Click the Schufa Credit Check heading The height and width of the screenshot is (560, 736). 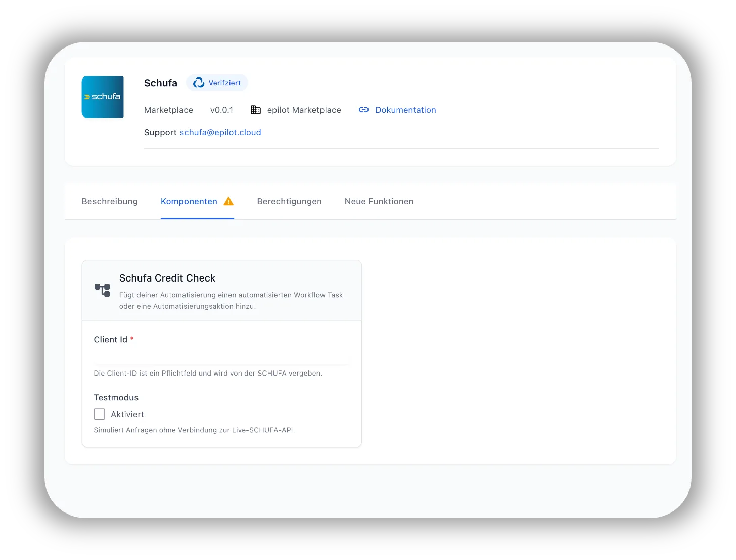point(167,278)
